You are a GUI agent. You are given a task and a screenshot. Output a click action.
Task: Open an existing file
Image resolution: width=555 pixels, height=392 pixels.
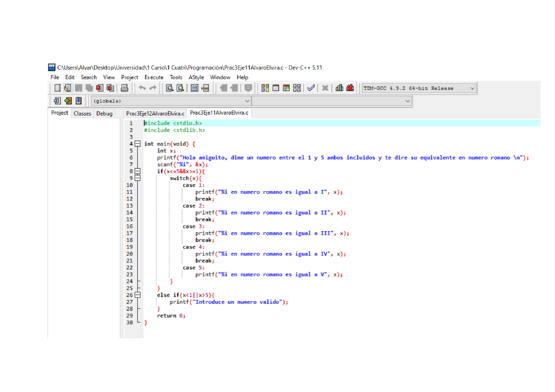click(x=68, y=87)
